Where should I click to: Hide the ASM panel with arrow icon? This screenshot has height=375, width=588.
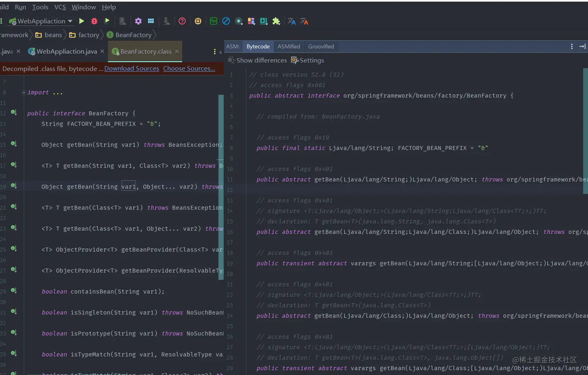pyautogui.click(x=582, y=46)
